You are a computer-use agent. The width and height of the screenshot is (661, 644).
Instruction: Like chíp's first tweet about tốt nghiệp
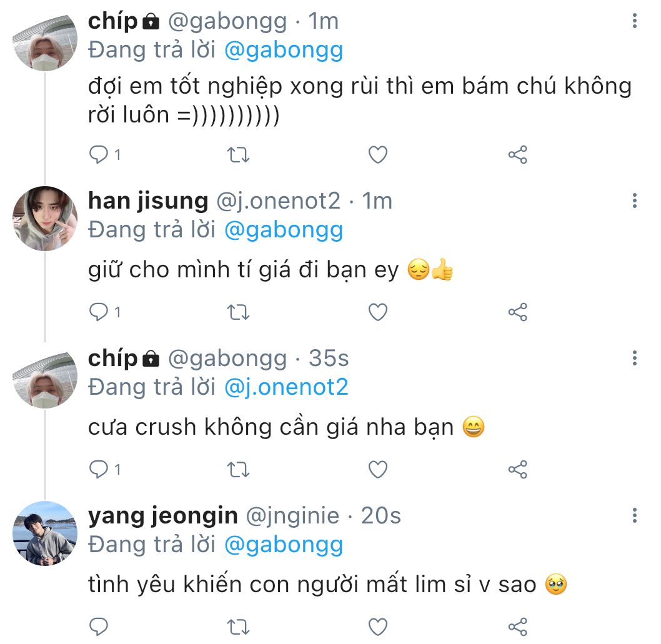click(x=377, y=154)
